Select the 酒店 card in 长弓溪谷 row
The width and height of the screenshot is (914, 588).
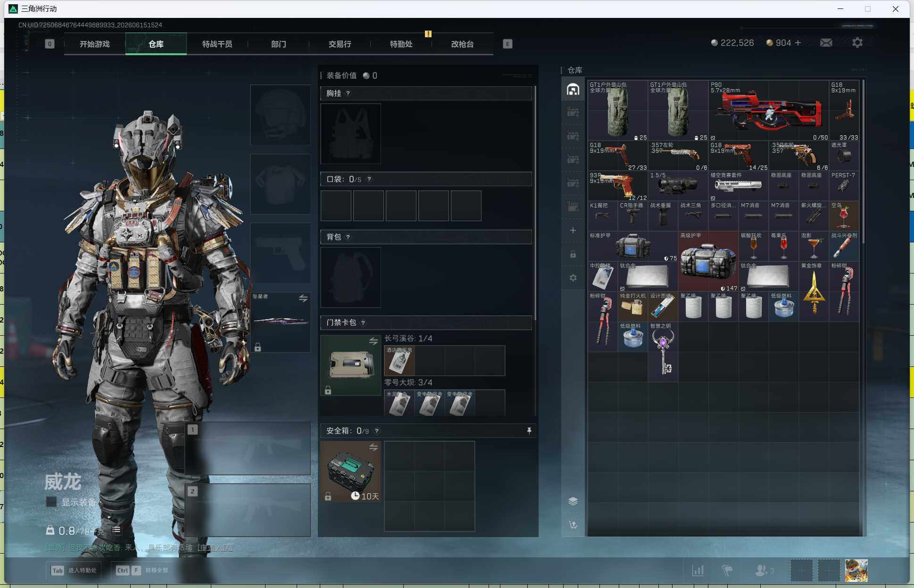[x=399, y=361]
